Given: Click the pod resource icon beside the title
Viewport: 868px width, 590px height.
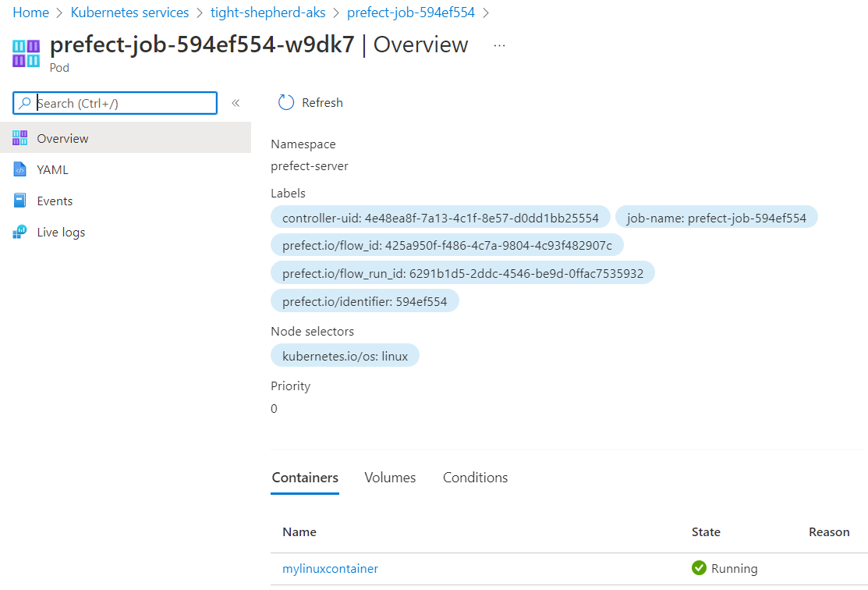Looking at the screenshot, I should [26, 54].
